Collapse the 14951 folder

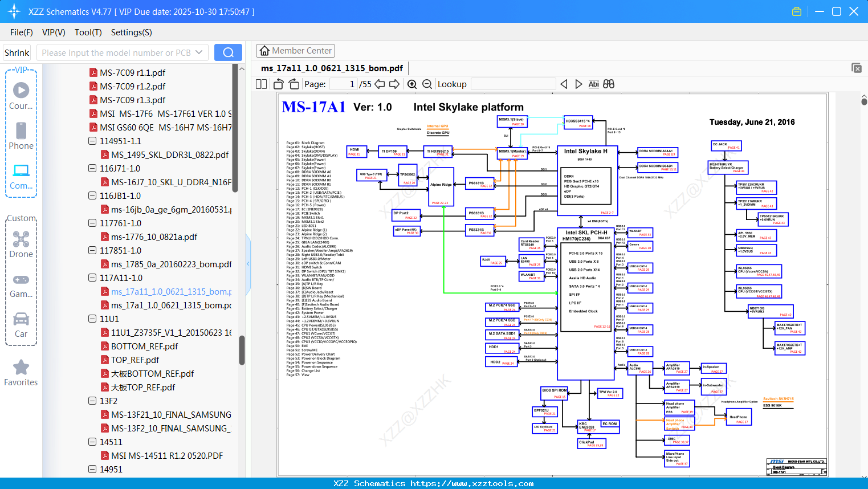pyautogui.click(x=92, y=469)
